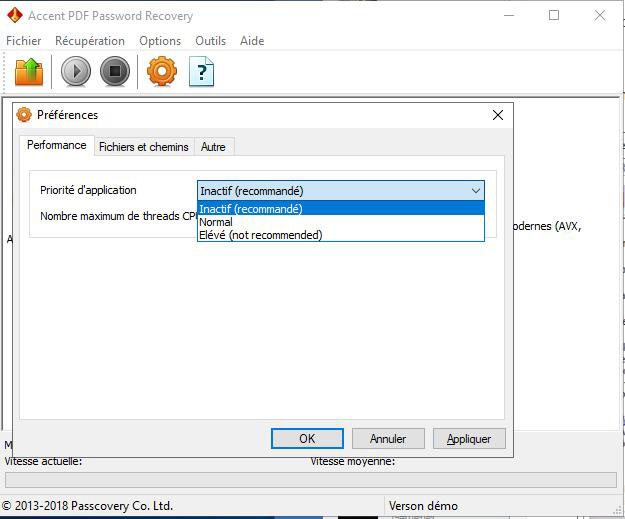Click the help question mark icon
The height and width of the screenshot is (519, 625).
(x=202, y=72)
